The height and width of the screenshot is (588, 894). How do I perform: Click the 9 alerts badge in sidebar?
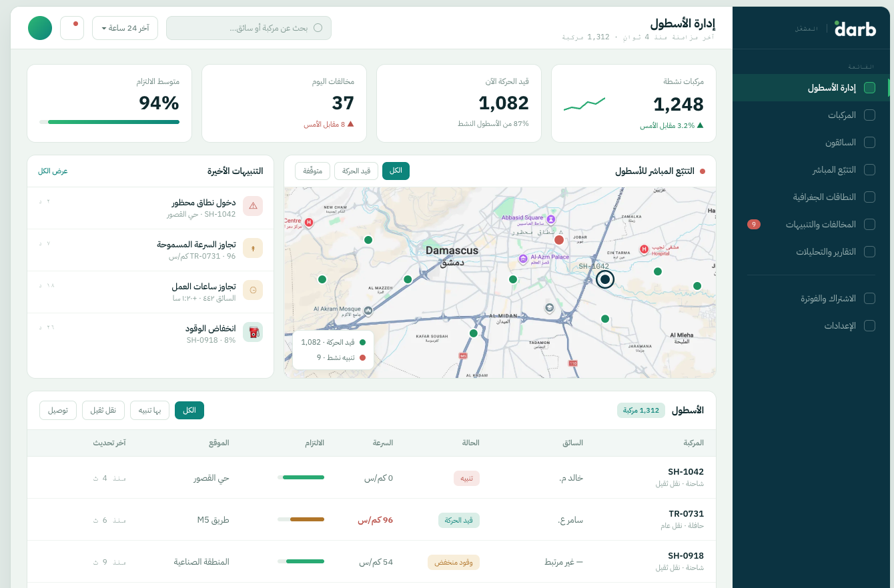pyautogui.click(x=754, y=224)
